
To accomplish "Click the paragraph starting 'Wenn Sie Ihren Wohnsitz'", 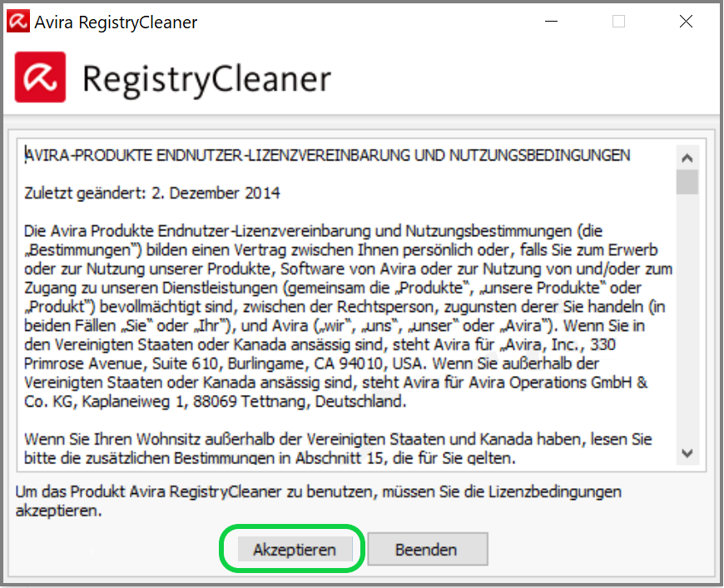I will [338, 448].
